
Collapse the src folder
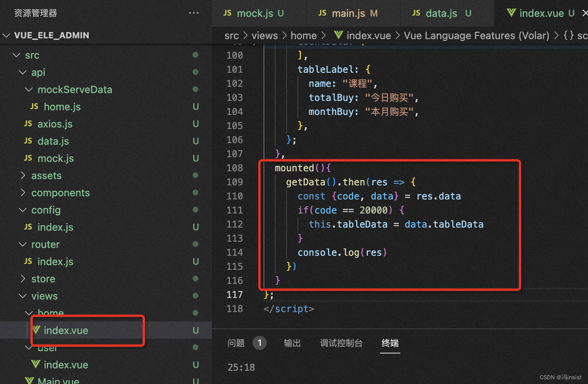(16, 55)
